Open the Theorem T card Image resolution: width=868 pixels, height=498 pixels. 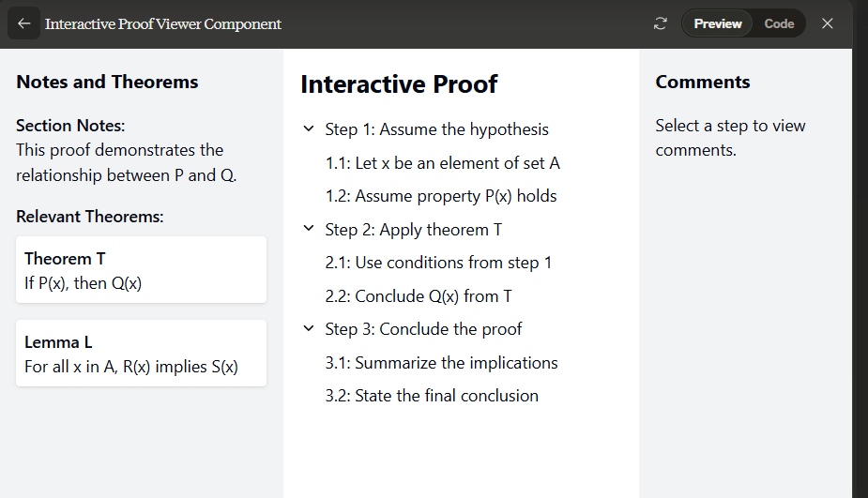tap(142, 270)
